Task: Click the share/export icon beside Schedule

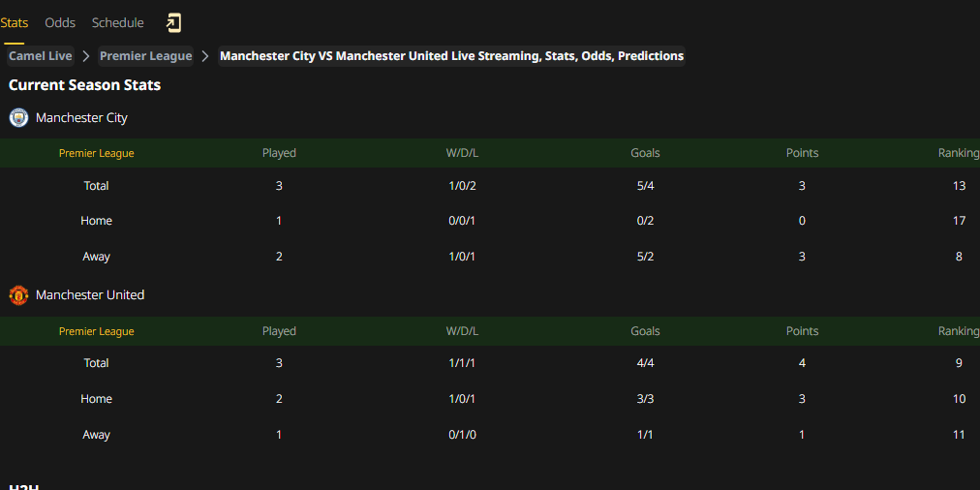Action: [173, 23]
